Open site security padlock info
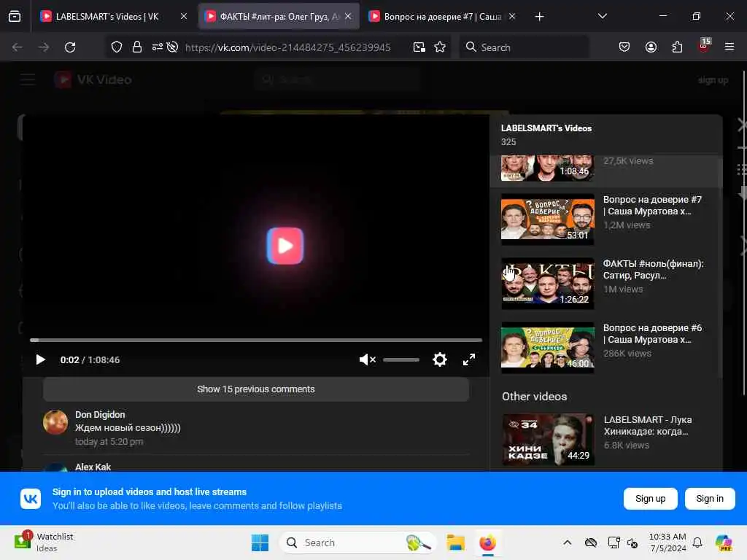The width and height of the screenshot is (747, 560). coord(137,47)
